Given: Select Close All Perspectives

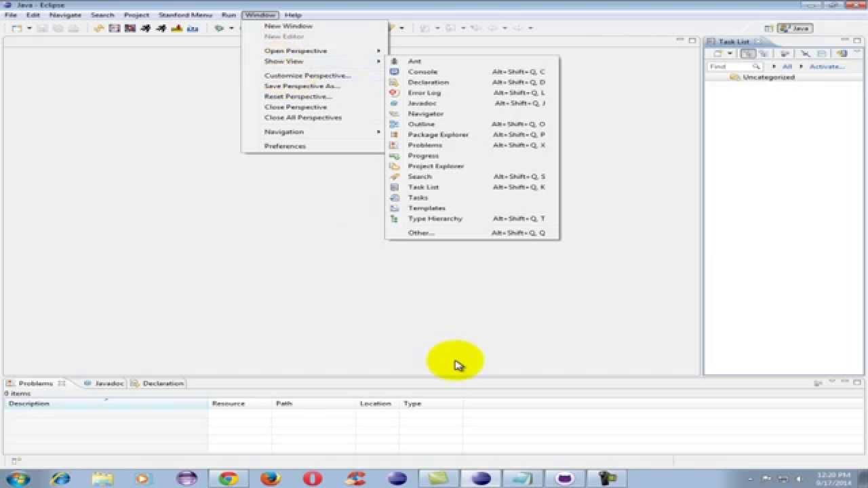Looking at the screenshot, I should (315, 117).
